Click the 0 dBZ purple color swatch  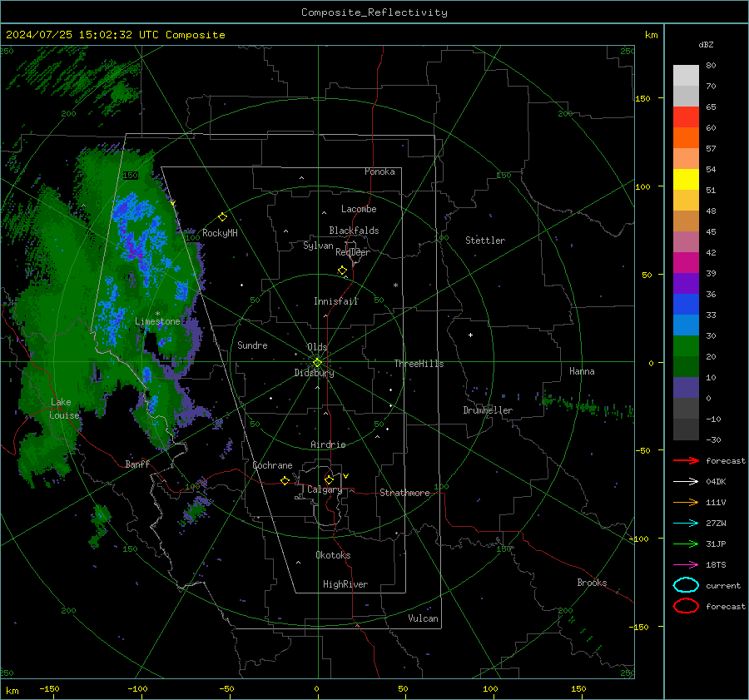click(x=686, y=387)
